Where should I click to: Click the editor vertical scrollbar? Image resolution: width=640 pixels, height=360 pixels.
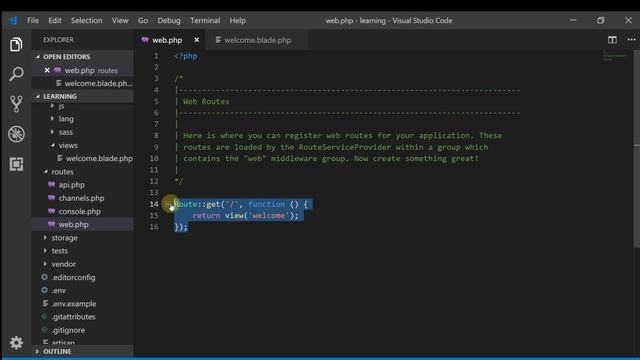pyautogui.click(x=637, y=149)
